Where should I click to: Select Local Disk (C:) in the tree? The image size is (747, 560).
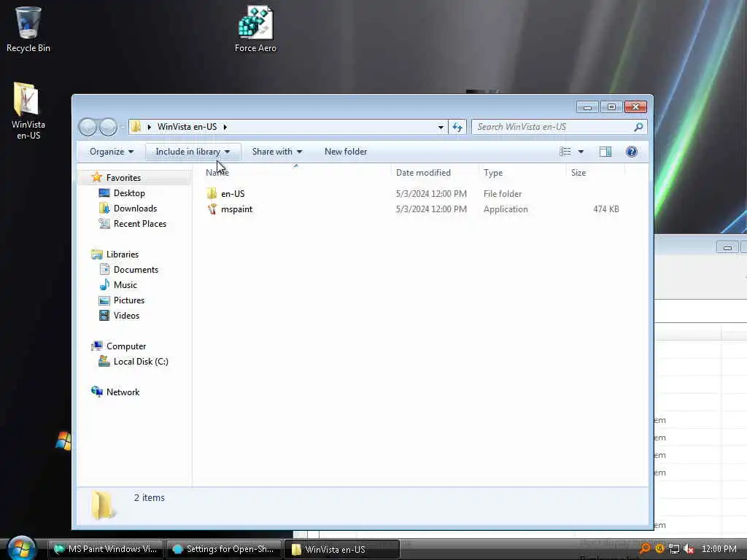(141, 362)
